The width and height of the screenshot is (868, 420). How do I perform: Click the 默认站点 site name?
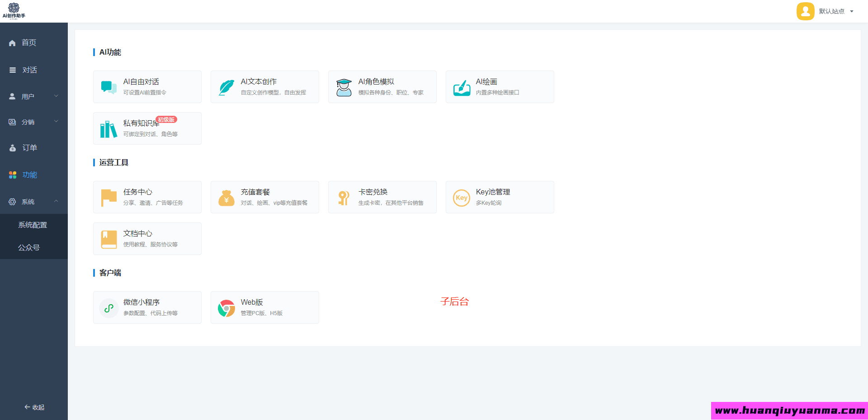831,11
